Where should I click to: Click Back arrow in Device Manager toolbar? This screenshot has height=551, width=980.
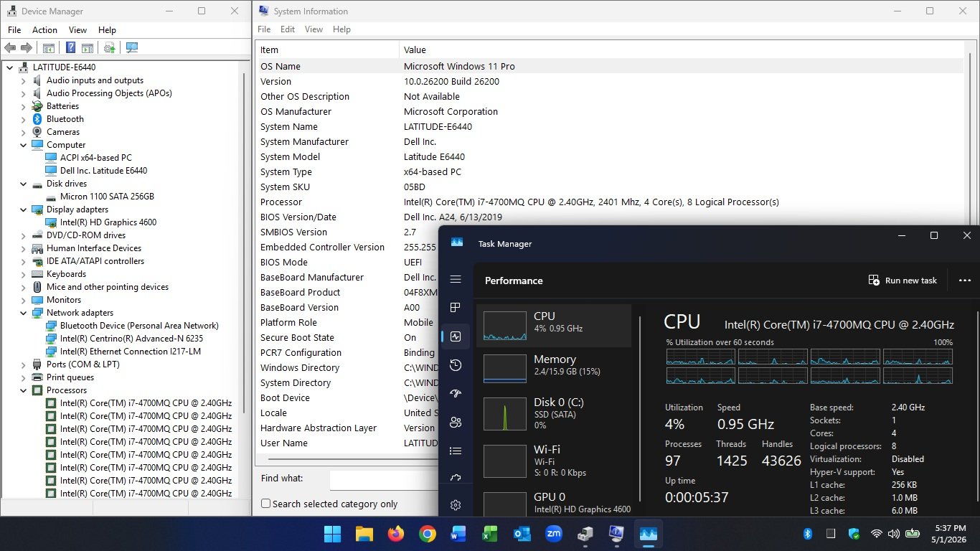[x=10, y=48]
